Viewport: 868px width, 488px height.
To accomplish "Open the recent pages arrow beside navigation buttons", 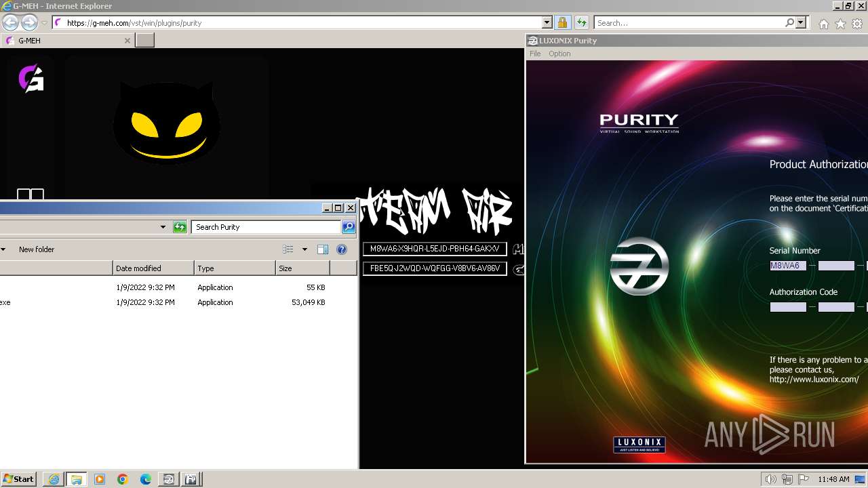I will pos(44,23).
